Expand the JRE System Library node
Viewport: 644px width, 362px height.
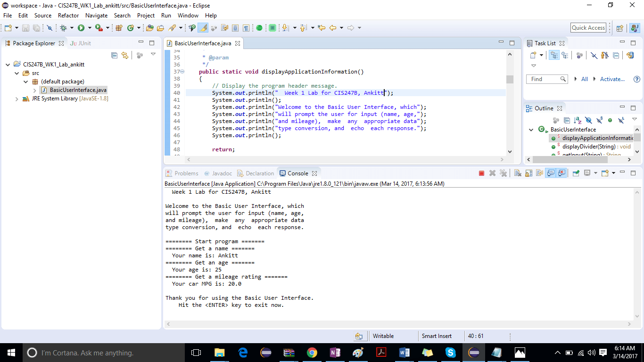pyautogui.click(x=17, y=99)
